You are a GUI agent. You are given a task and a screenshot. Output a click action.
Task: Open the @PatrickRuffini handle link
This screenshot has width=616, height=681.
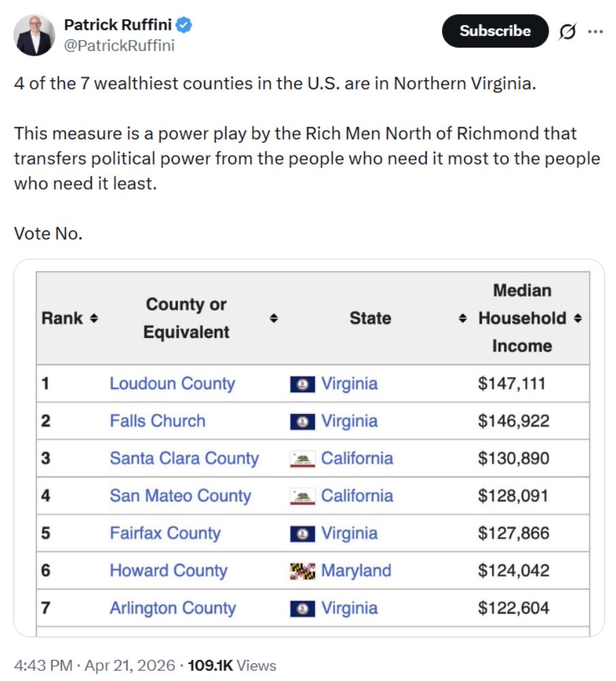tap(119, 46)
